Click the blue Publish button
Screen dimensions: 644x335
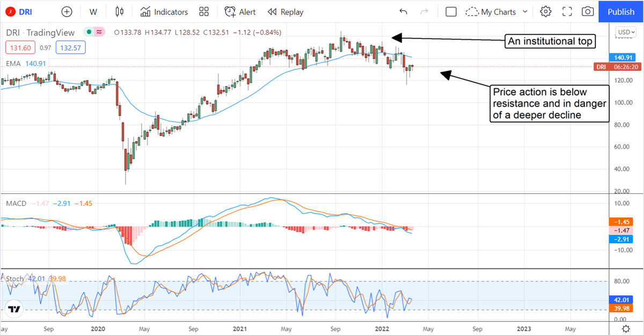tap(621, 12)
